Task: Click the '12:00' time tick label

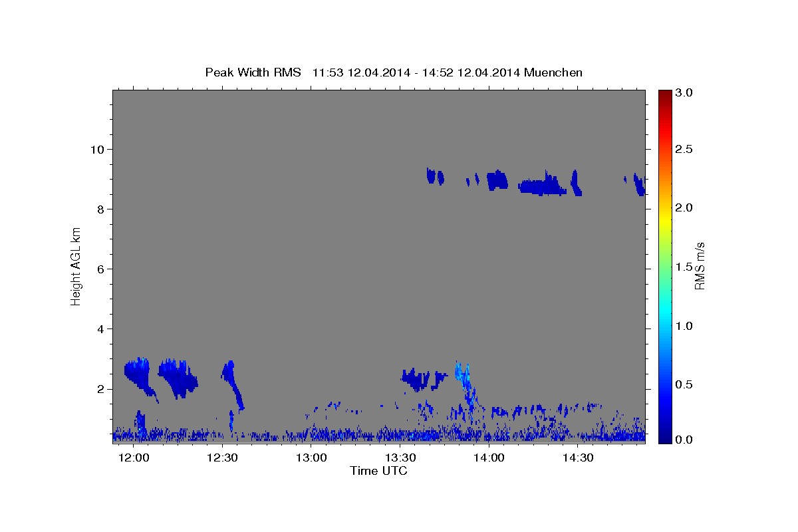Action: [134, 458]
